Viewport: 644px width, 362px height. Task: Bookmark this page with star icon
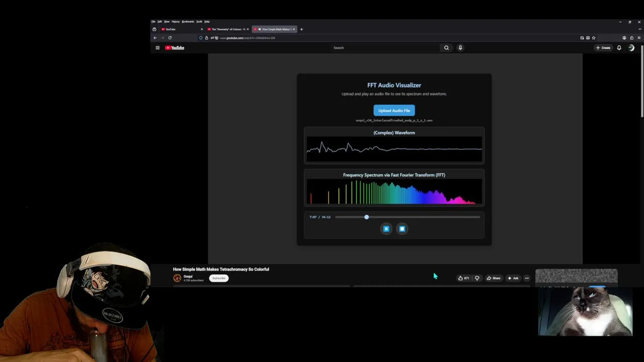594,38
